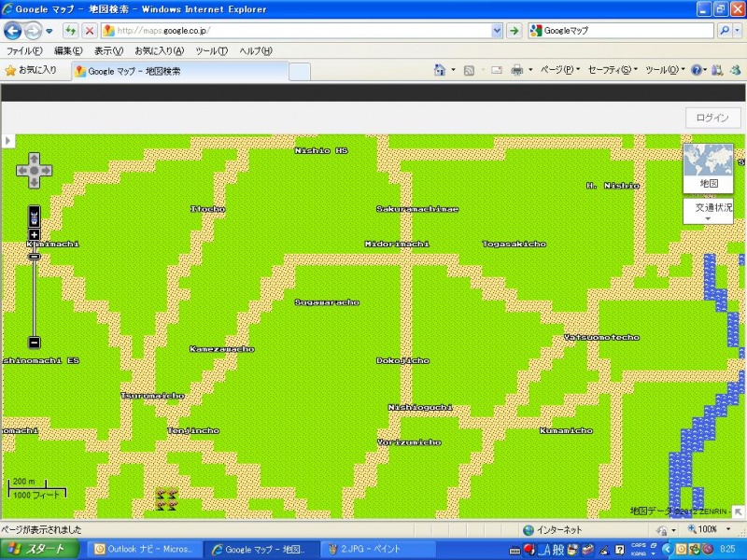747x560 pixels.
Task: Click the zoom out minus button
Action: point(35,343)
